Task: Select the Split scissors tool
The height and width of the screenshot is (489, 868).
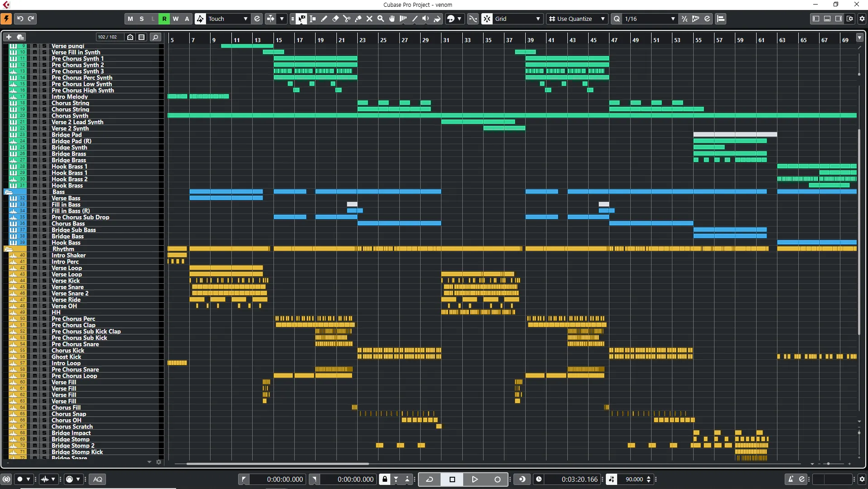Action: [347, 19]
